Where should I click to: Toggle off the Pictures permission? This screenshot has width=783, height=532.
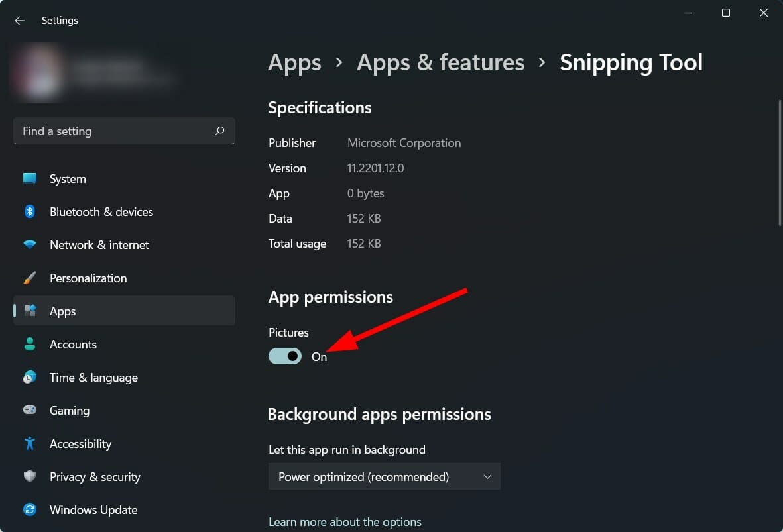point(284,356)
